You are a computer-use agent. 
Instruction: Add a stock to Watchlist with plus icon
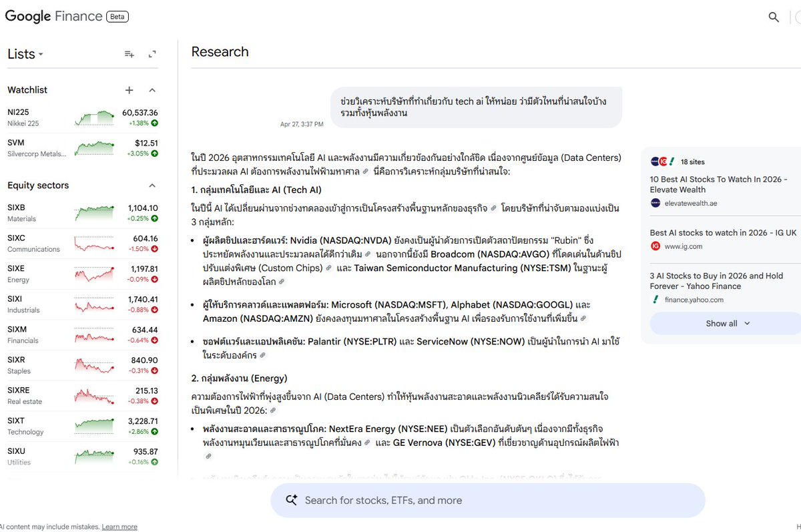point(129,90)
